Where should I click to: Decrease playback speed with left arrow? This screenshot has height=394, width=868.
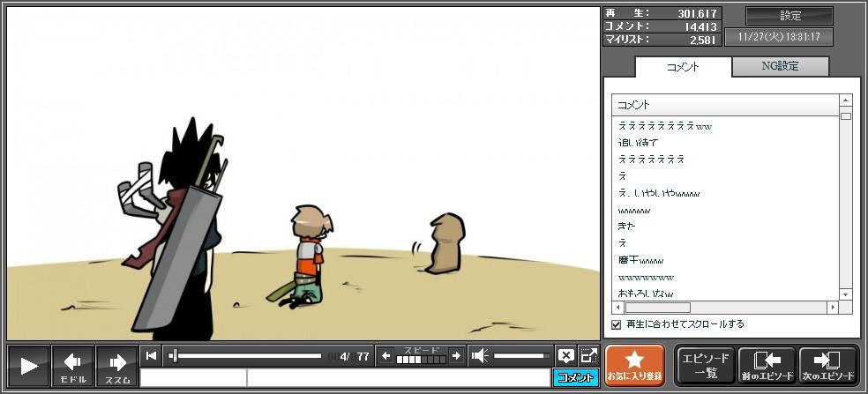(386, 356)
